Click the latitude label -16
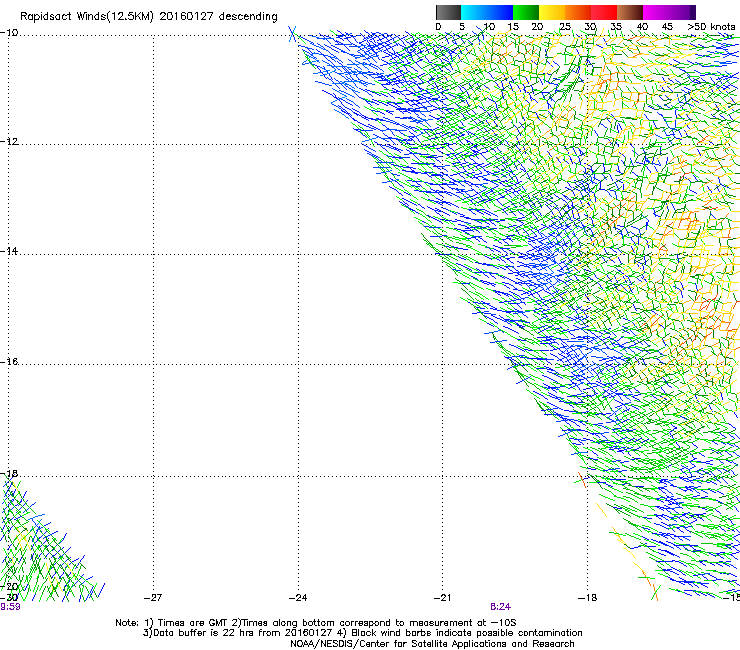Image resolution: width=740 pixels, height=650 pixels. [x=9, y=362]
